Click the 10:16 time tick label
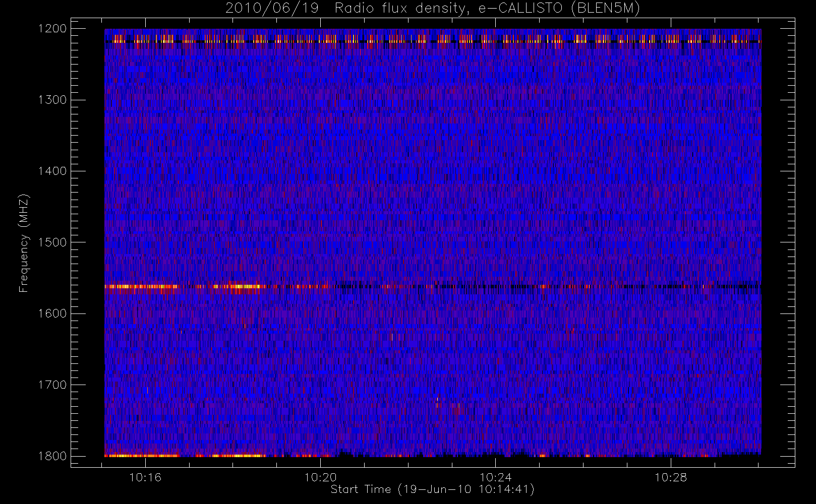The height and width of the screenshot is (504, 816). (145, 477)
